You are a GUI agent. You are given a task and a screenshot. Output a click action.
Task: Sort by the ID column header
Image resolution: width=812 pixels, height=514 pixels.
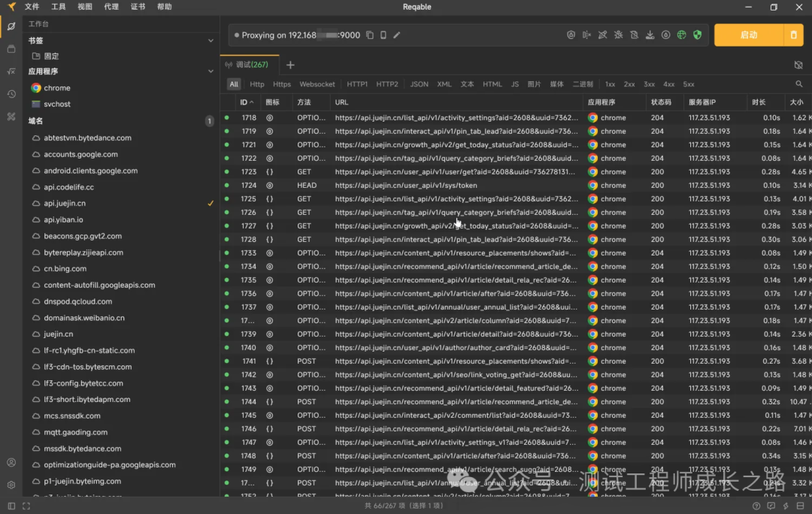[x=247, y=102]
